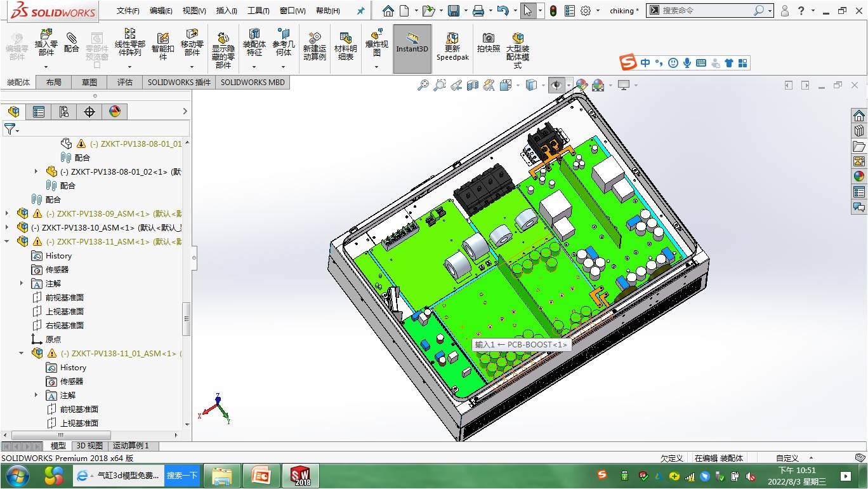Toggle the Hide/Show Items eye button
Viewport: 868px width, 489px height.
click(x=556, y=85)
